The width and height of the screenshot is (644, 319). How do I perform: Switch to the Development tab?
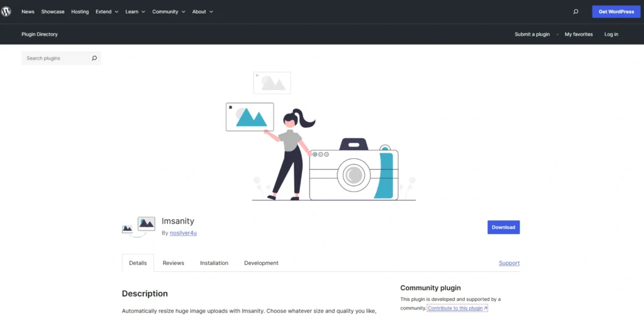(x=261, y=263)
